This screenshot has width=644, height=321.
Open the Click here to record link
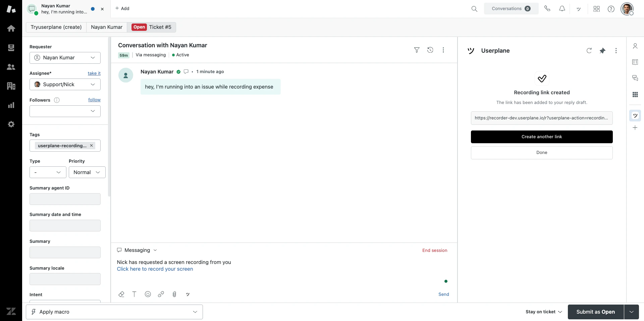[155, 269]
